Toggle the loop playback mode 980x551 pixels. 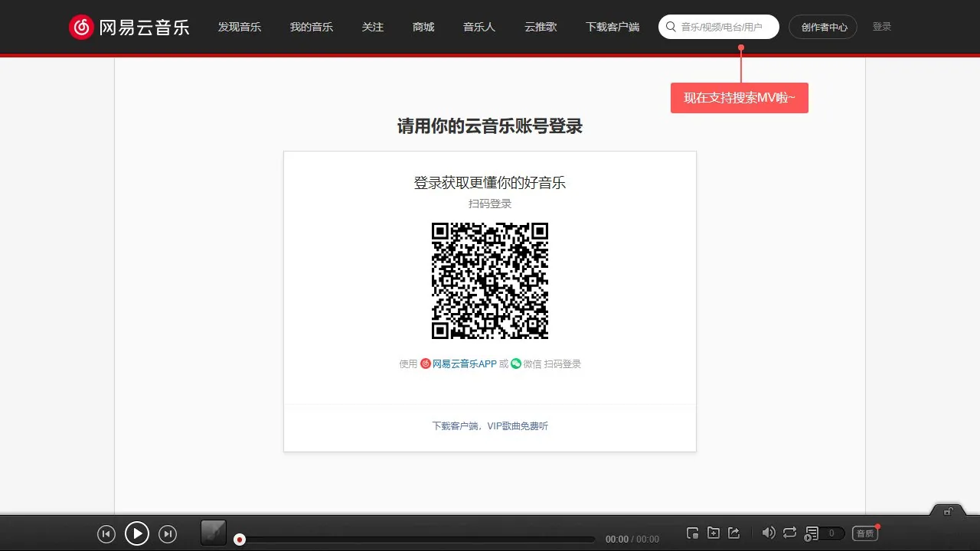point(790,533)
